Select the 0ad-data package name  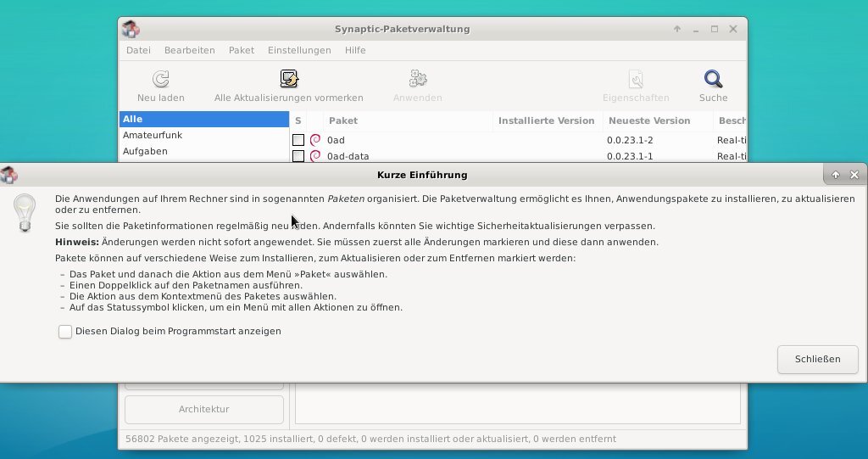coord(348,156)
